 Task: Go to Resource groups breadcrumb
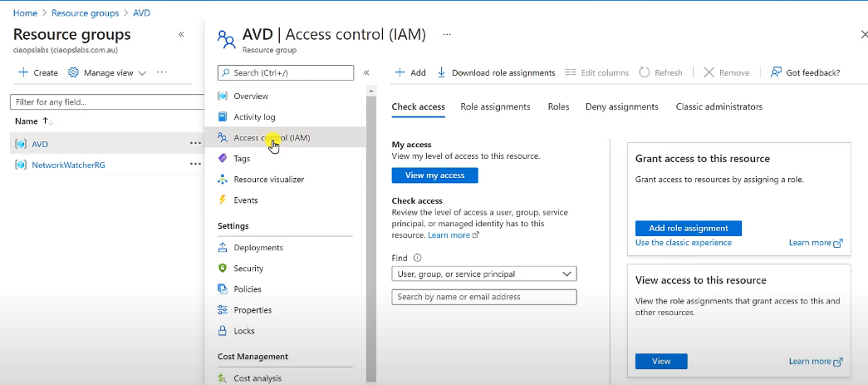[x=86, y=12]
